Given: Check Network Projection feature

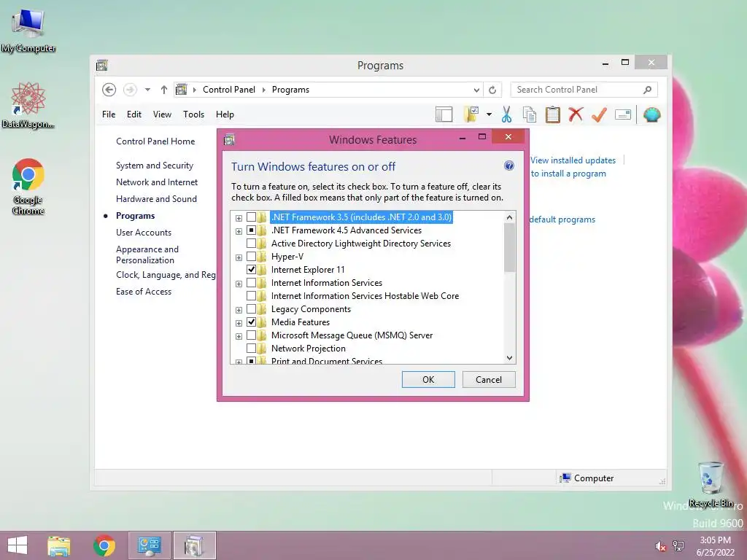Looking at the screenshot, I should tap(251, 349).
